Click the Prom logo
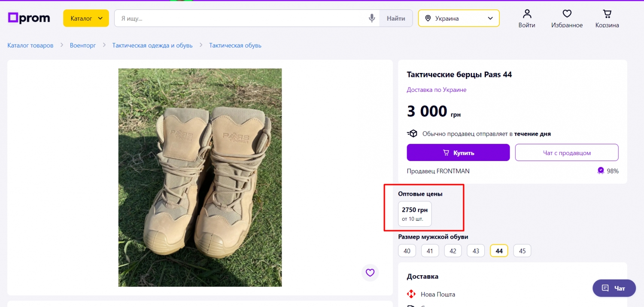 [29, 18]
